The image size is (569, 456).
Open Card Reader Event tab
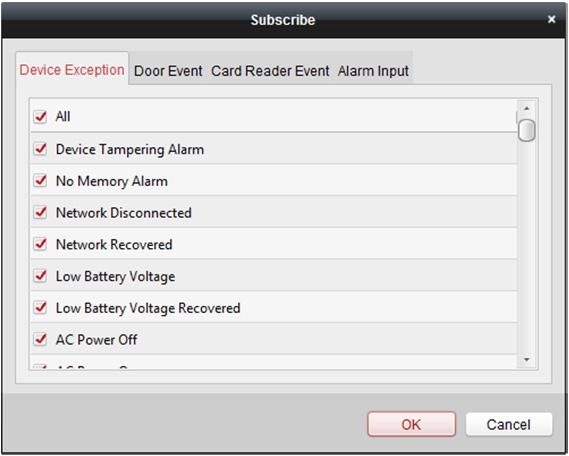click(270, 71)
